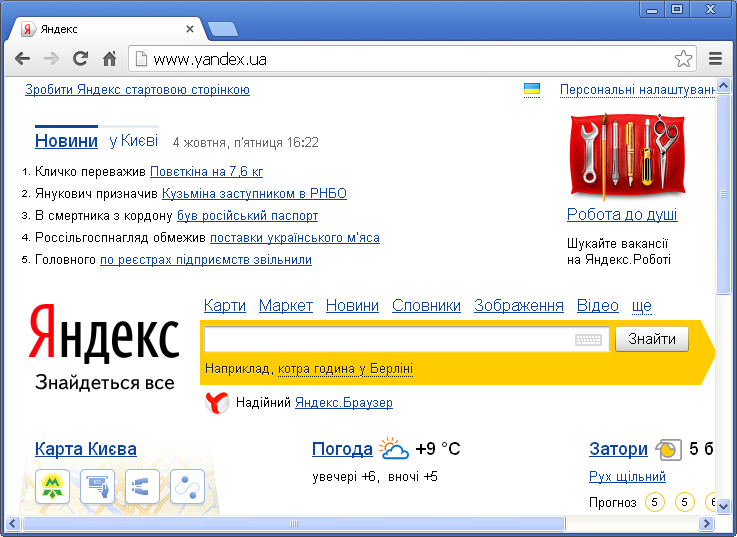Open a new tab with the blank tab button
The height and width of the screenshot is (537, 737).
tap(223, 29)
